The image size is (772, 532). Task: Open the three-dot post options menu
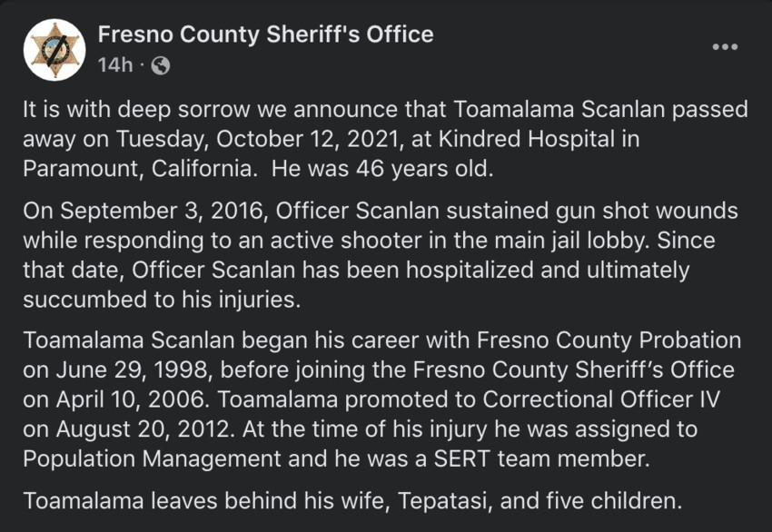coord(725,46)
